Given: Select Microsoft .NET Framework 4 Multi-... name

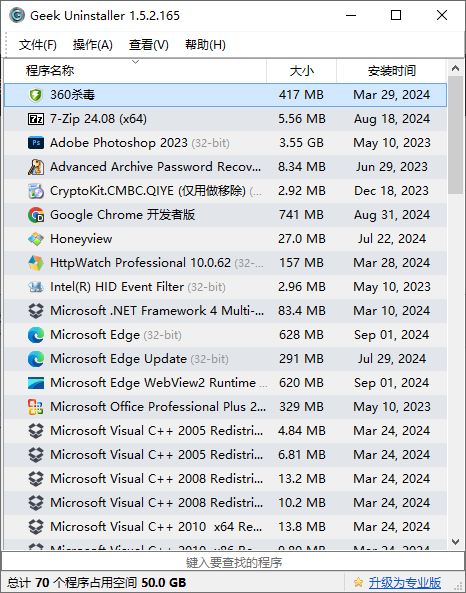Looking at the screenshot, I should click(157, 311).
